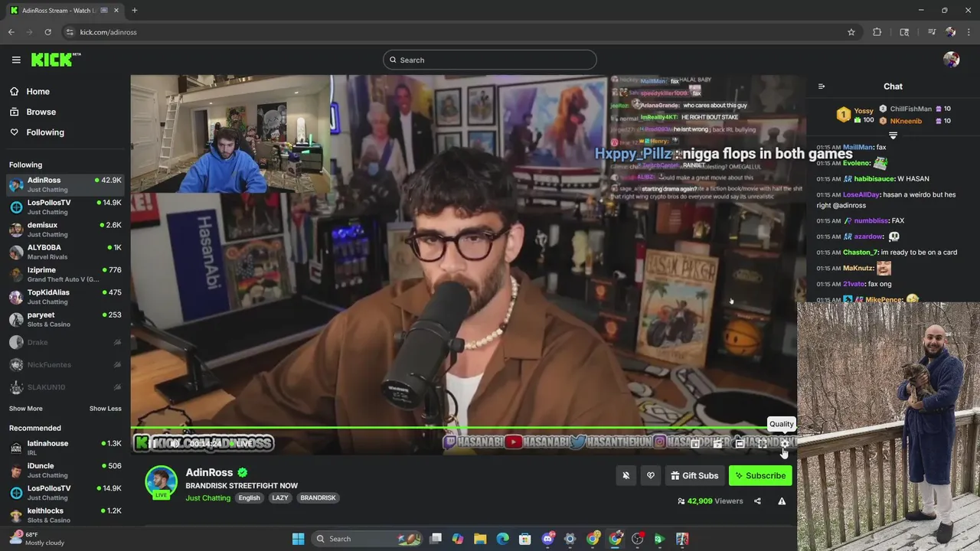This screenshot has width=980, height=551.
Task: Click the AdinRoss channel avatar with LIVE badge
Action: point(162,482)
